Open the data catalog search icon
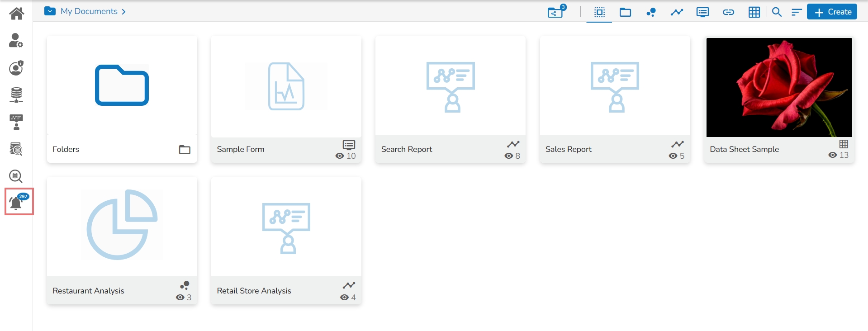 click(x=16, y=149)
